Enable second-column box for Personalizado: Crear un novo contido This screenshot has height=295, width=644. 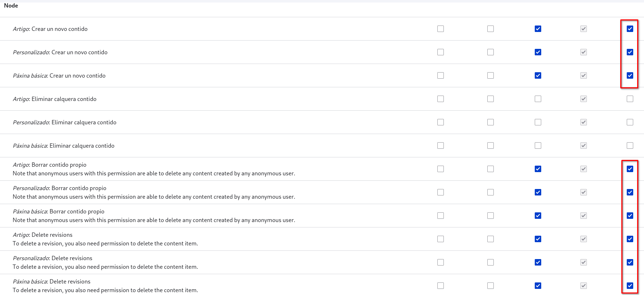click(490, 52)
